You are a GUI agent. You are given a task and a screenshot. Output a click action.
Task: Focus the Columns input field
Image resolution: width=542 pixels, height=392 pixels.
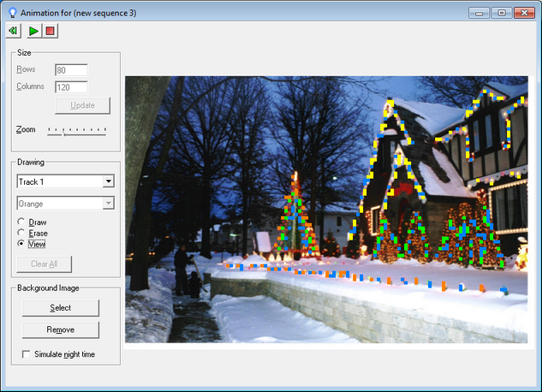(71, 86)
